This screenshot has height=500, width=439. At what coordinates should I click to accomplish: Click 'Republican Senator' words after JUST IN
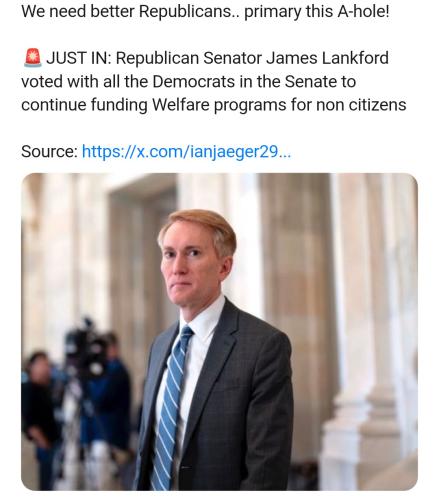(189, 58)
